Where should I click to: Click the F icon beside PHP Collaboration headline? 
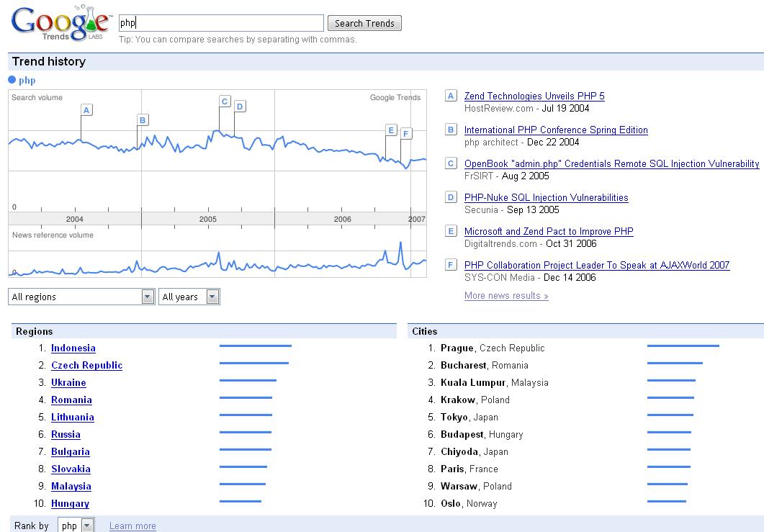pyautogui.click(x=451, y=265)
